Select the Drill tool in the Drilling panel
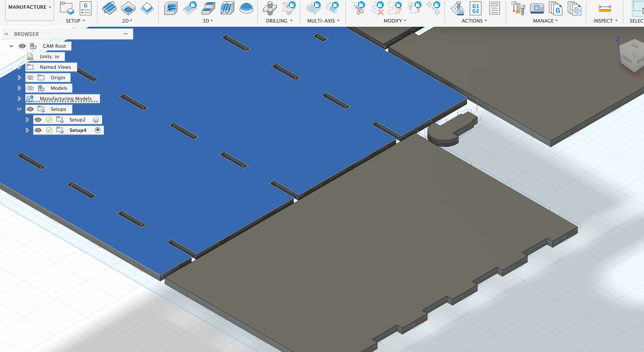The height and width of the screenshot is (352, 644). pyautogui.click(x=269, y=9)
